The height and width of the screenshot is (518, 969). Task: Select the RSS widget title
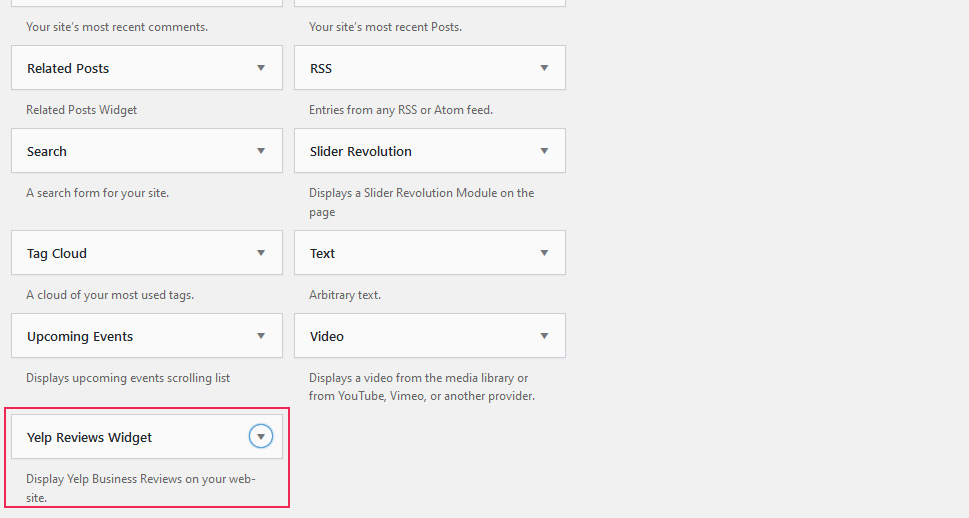coord(321,69)
